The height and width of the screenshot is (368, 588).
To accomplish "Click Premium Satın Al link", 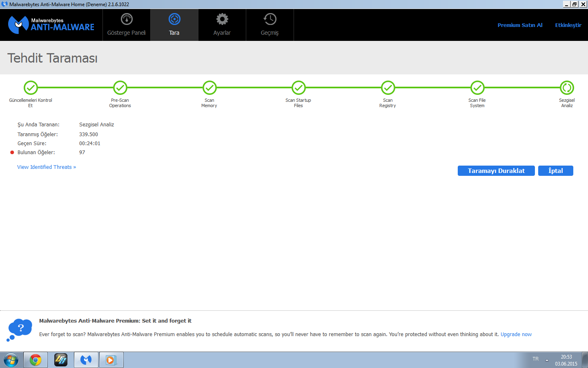I will click(x=520, y=25).
